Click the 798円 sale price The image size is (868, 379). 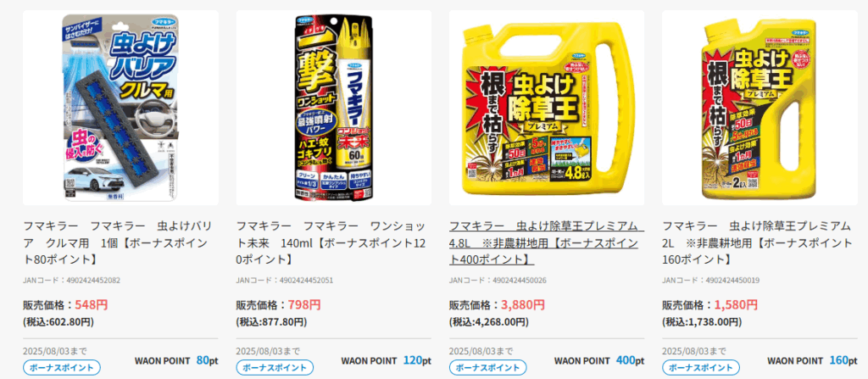(x=304, y=304)
